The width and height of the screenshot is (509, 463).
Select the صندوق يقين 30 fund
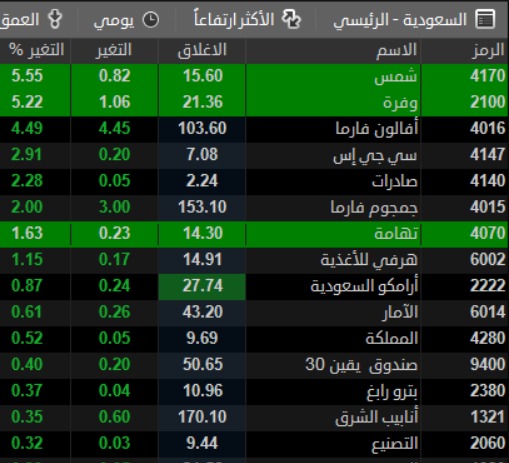click(x=361, y=365)
